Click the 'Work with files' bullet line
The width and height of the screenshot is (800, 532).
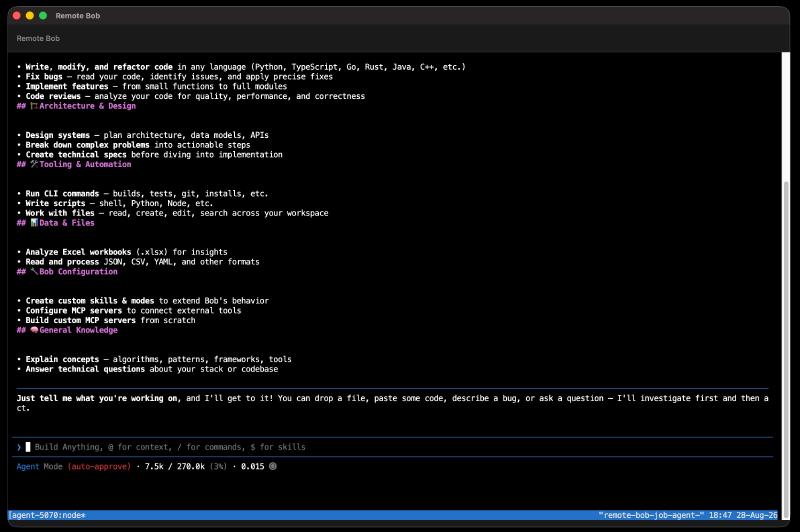tap(172, 213)
